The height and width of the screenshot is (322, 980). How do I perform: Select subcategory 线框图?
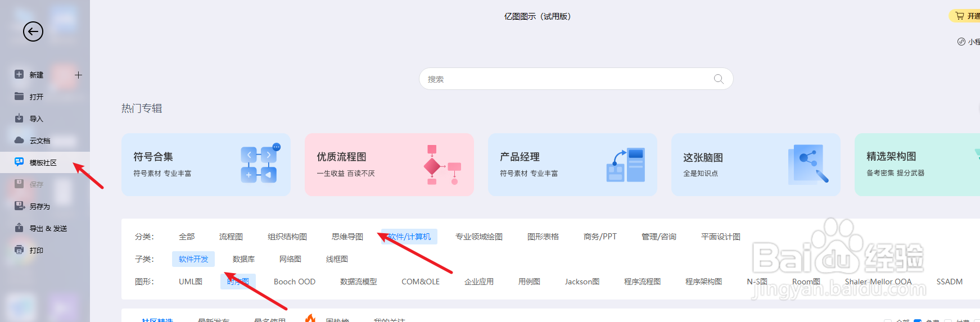pyautogui.click(x=337, y=259)
